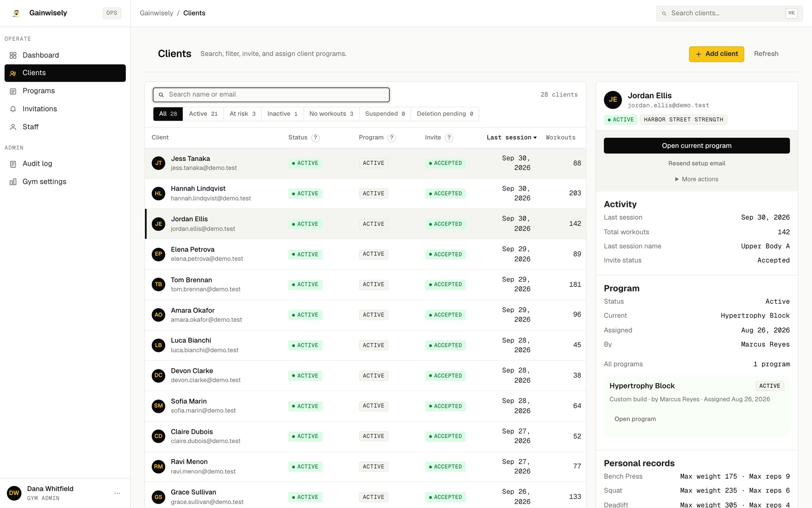Show the Invite column help tooltip
The height and width of the screenshot is (508, 812).
(x=449, y=138)
